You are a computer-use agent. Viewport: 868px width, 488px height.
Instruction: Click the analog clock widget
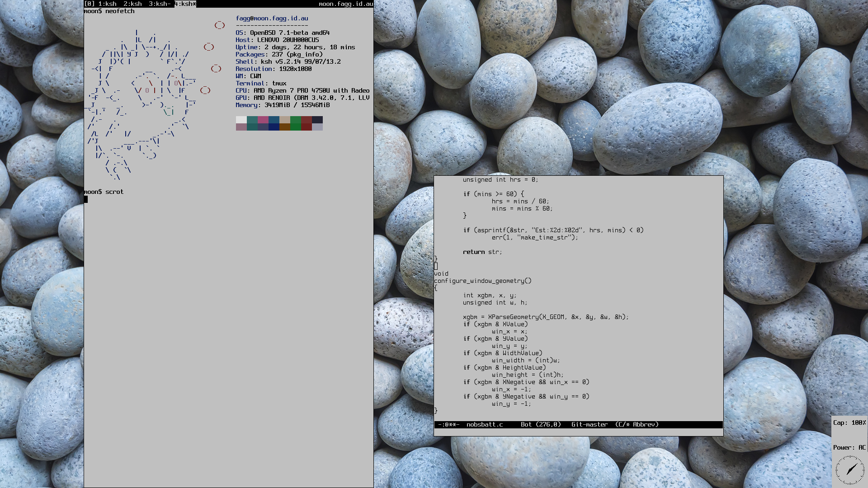point(850,470)
